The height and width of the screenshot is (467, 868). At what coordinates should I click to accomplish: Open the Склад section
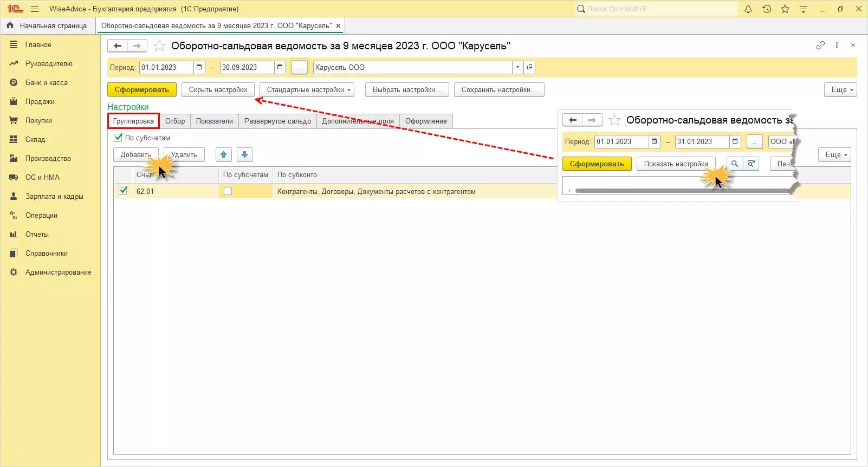pos(35,140)
